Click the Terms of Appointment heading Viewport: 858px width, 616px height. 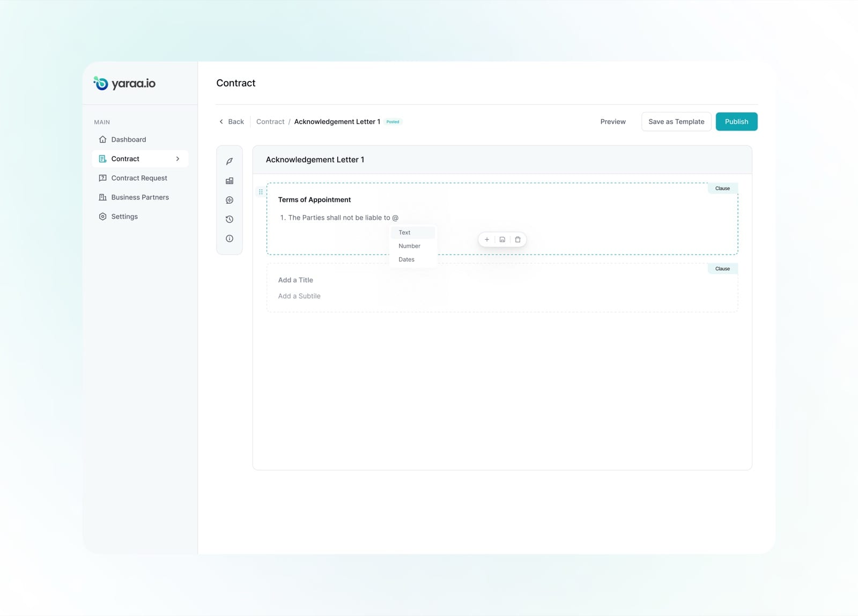pos(314,199)
